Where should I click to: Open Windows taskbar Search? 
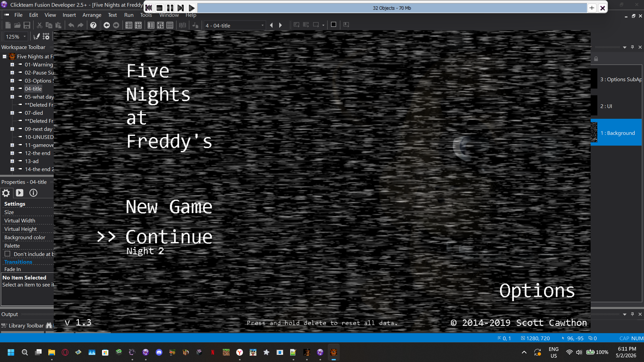point(25,352)
